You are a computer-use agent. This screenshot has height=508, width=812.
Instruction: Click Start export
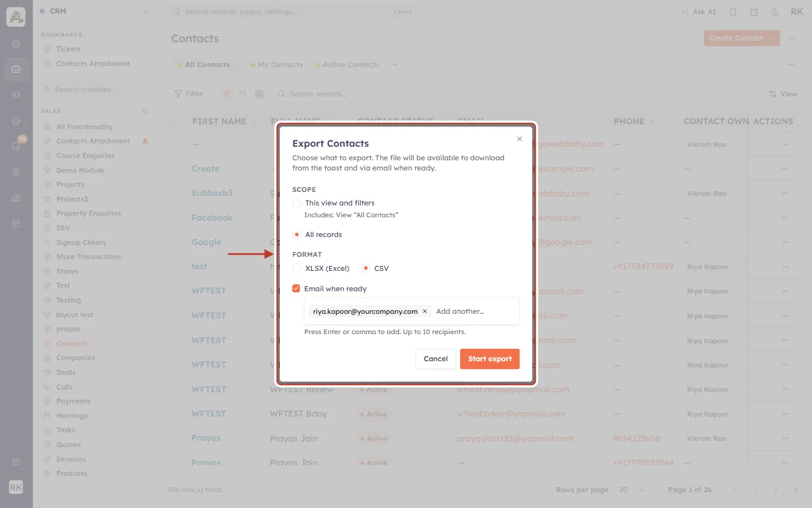click(x=490, y=359)
